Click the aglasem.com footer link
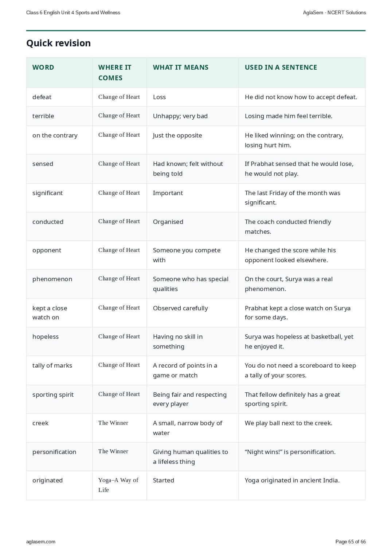This screenshot has height=555, width=392. coord(41,542)
